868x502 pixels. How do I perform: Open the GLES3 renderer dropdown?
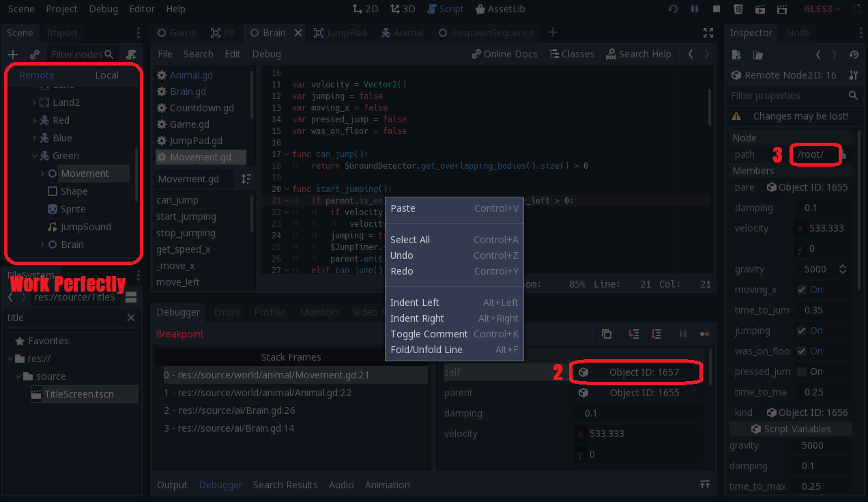(x=824, y=9)
